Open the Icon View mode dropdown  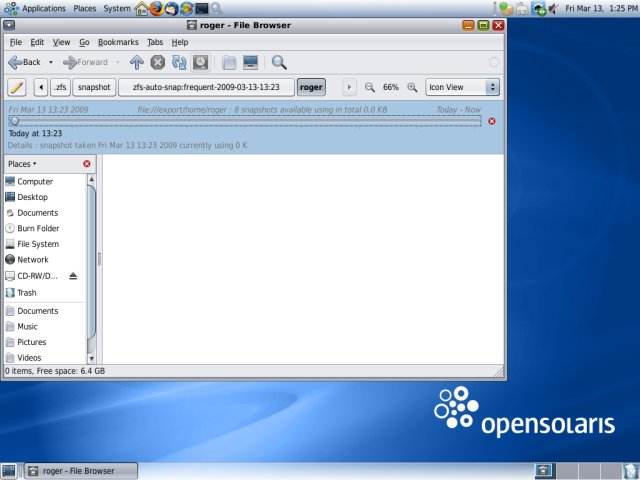[x=462, y=87]
